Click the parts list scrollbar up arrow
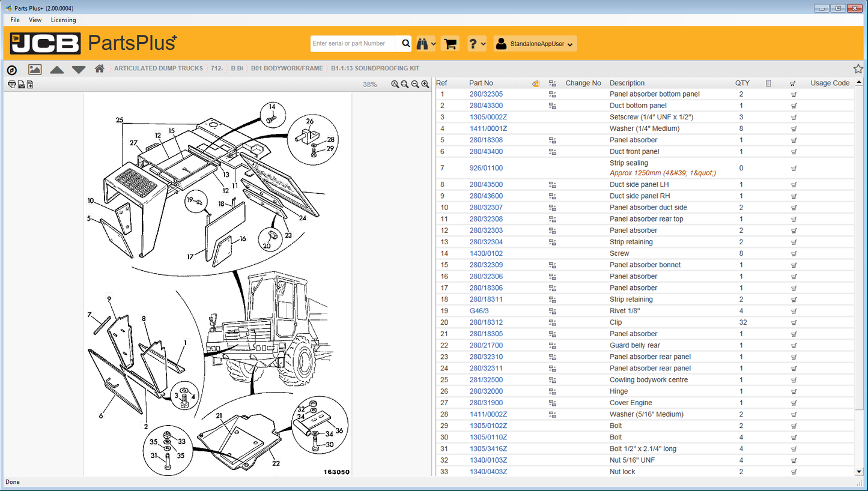Screen dimensions: 868x491 (x=860, y=83)
